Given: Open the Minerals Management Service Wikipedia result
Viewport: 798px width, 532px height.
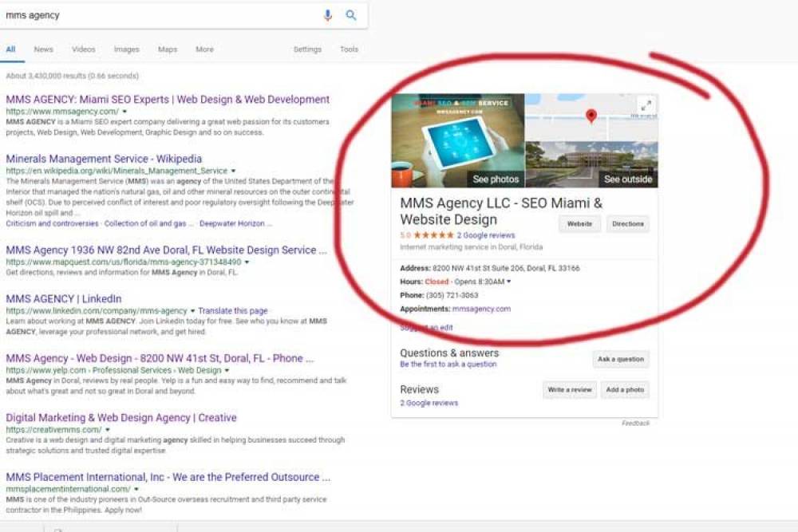Looking at the screenshot, I should pyautogui.click(x=104, y=159).
